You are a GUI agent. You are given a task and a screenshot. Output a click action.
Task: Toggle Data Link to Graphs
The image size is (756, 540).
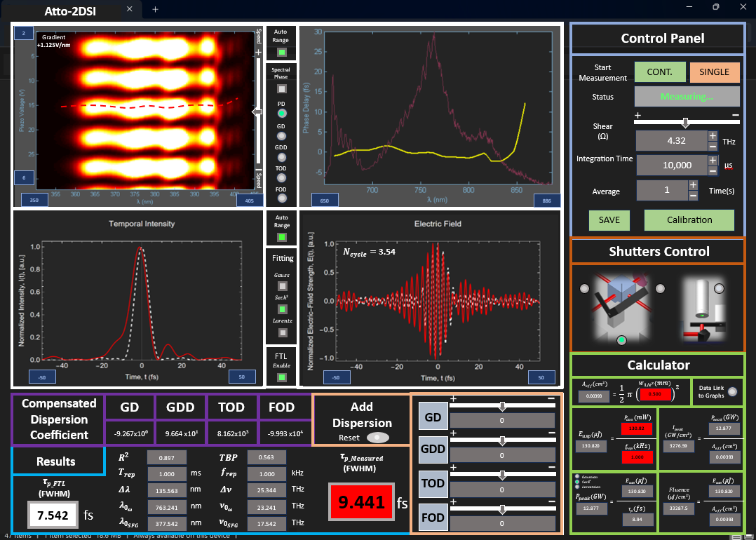pyautogui.click(x=732, y=393)
